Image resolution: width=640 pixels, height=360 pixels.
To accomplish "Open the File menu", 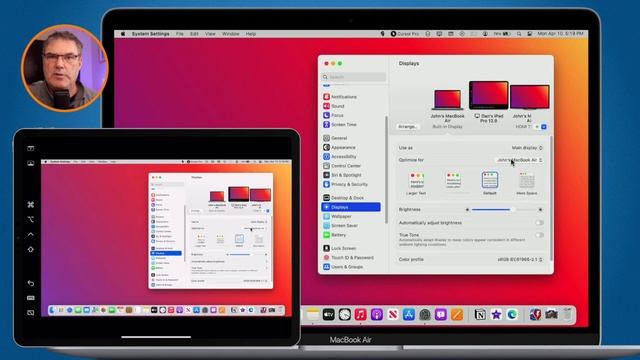I will pos(180,34).
